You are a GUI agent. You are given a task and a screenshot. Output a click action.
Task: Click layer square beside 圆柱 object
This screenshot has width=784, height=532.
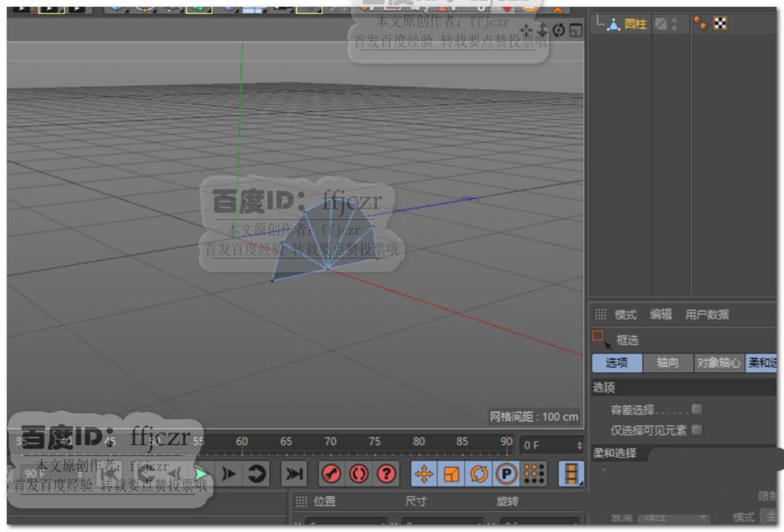click(661, 24)
